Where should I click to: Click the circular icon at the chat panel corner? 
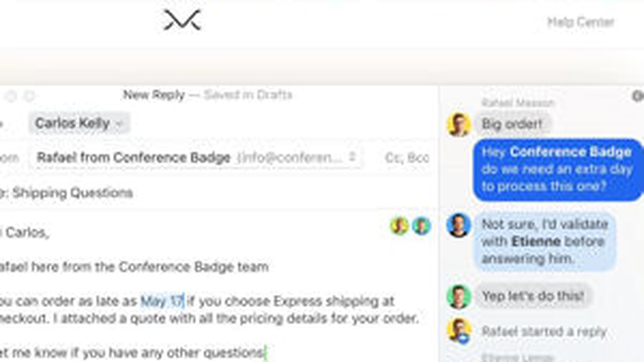point(638,96)
